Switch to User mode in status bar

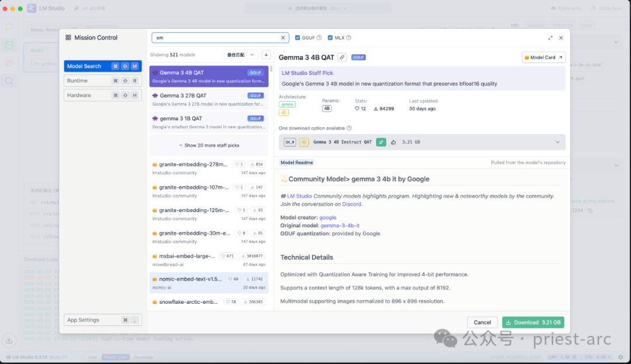coord(92,357)
